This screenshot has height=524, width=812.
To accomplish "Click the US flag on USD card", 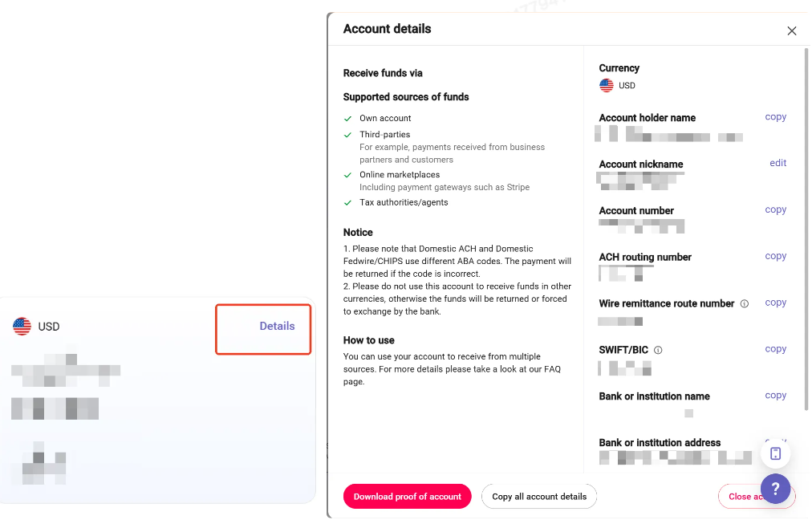I will [x=22, y=327].
